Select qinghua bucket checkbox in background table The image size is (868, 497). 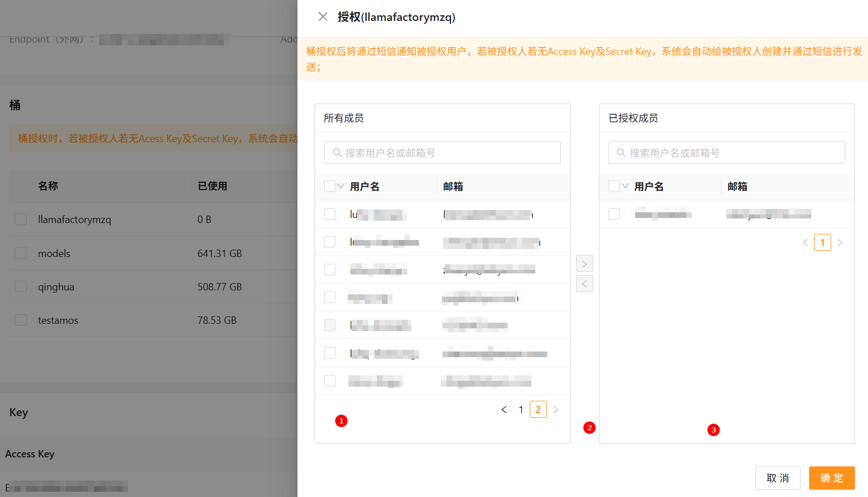21,286
